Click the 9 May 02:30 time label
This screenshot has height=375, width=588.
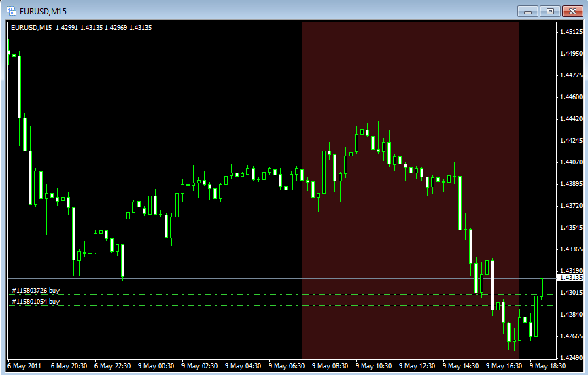tap(199, 366)
